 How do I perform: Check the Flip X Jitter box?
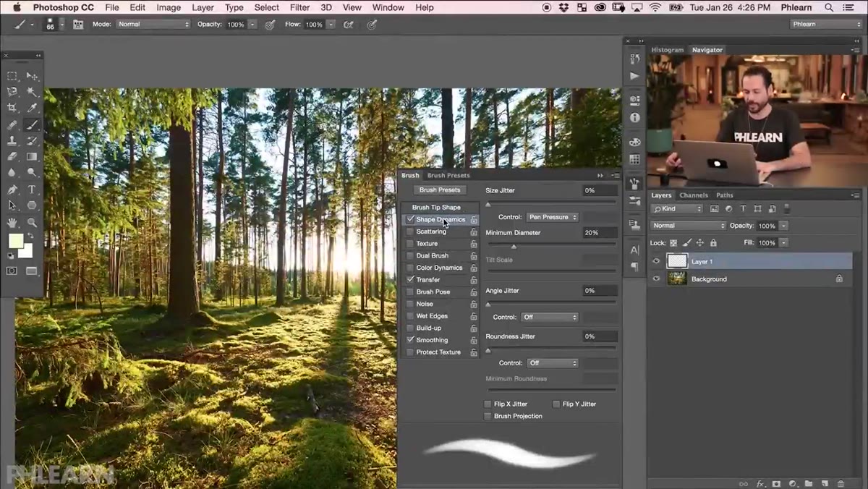coord(488,404)
